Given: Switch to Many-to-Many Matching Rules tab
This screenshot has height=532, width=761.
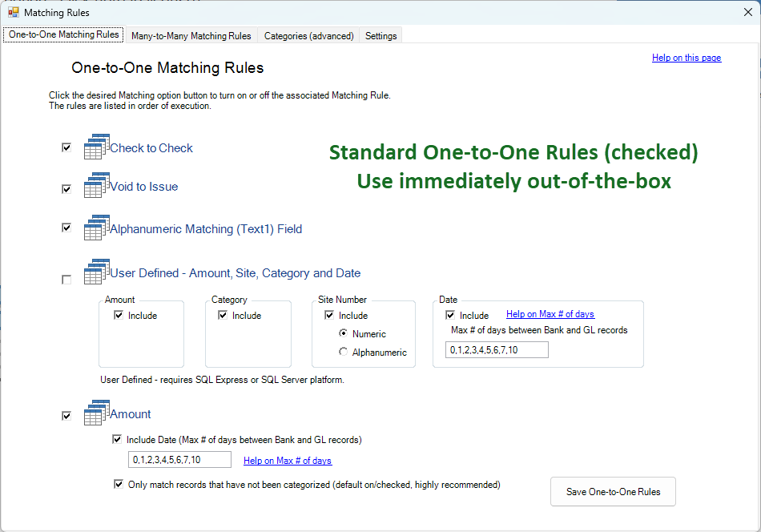Looking at the screenshot, I should (191, 36).
